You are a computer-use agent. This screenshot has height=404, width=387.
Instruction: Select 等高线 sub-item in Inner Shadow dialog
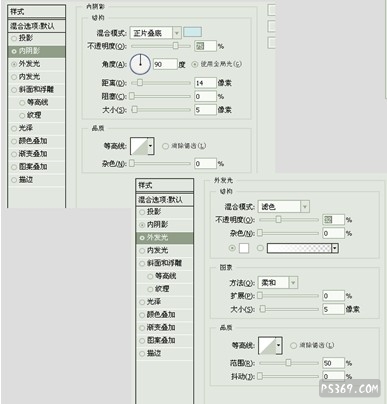pos(36,103)
